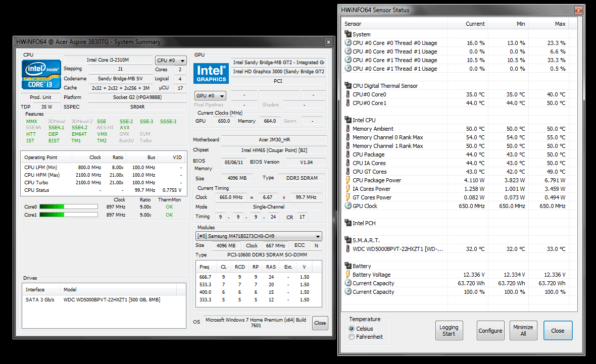
Task: Click clock icon of Current Capacity 63.720 Wh row
Action: click(x=348, y=283)
